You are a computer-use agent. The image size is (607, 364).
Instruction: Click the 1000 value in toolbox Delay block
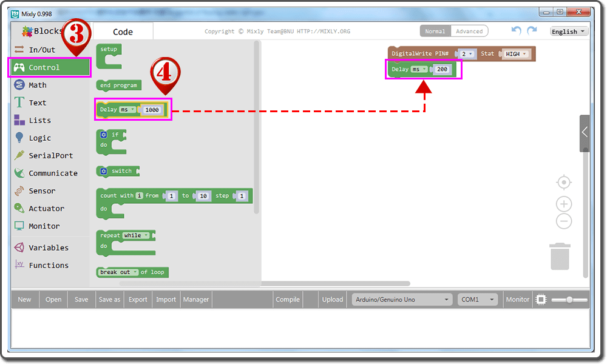[152, 110]
